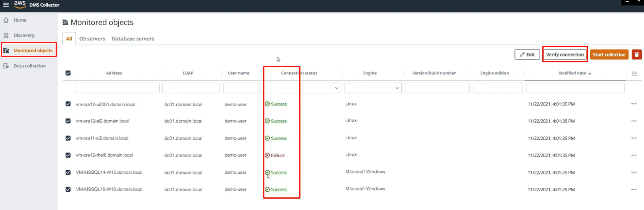The image size is (644, 210).
Task: Focus the LDAP filter field
Action: click(191, 88)
